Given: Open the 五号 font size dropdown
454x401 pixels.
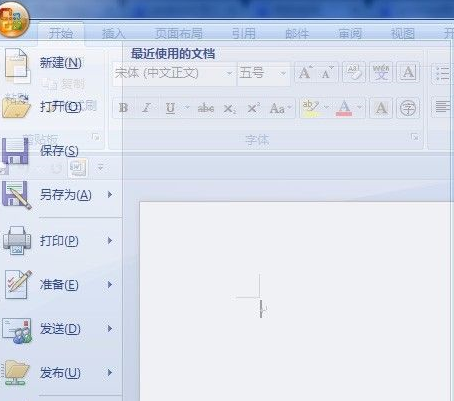Looking at the screenshot, I should (x=283, y=73).
